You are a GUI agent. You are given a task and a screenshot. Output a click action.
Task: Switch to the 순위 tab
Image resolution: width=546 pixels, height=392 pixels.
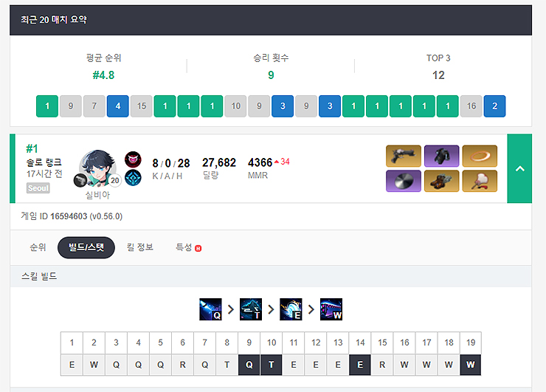(x=38, y=247)
